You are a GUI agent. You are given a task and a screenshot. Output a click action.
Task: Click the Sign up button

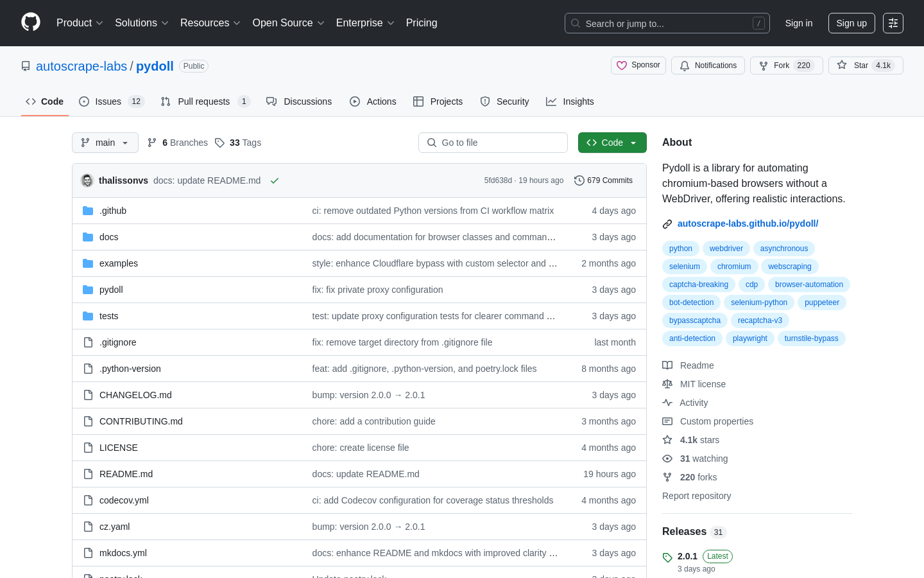[851, 23]
